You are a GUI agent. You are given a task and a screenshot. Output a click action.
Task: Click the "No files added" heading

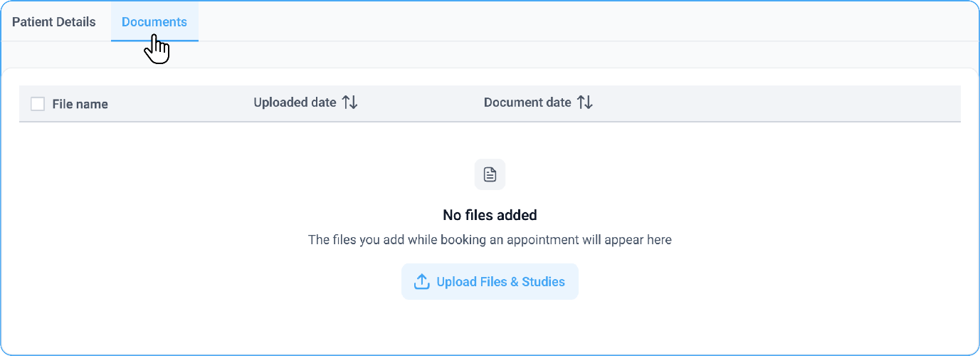tap(490, 215)
